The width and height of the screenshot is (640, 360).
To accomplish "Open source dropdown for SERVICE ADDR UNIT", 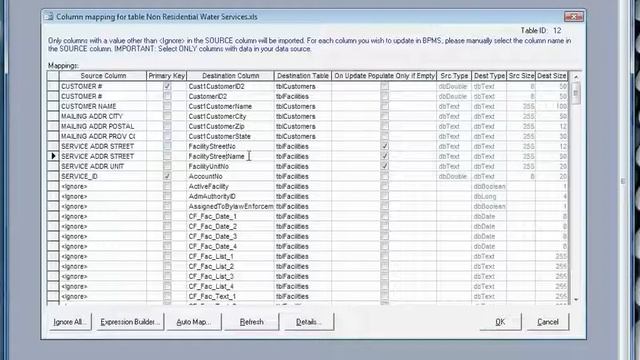I will [103, 166].
